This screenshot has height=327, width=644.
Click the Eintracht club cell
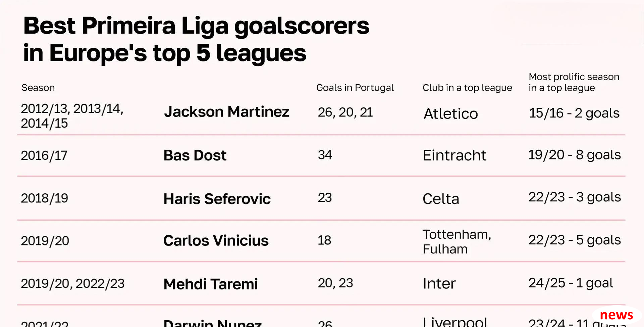454,155
